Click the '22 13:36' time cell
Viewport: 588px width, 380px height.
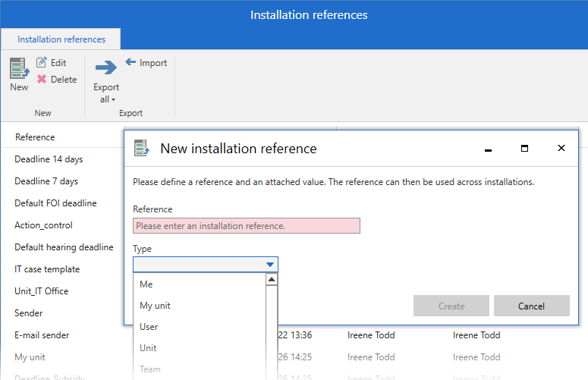(294, 335)
